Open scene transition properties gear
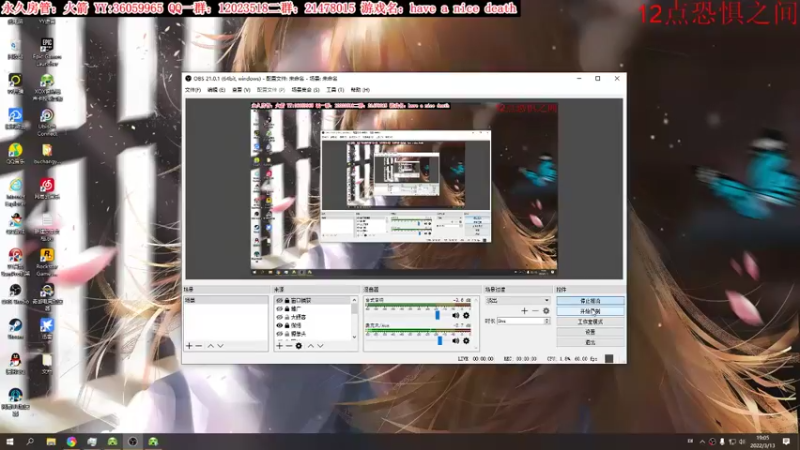This screenshot has height=450, width=800. coord(546,311)
